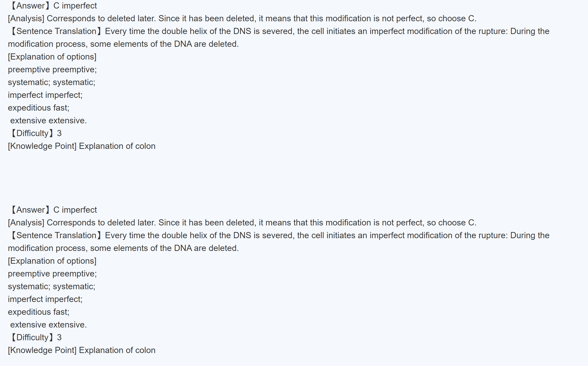
Task: Click the lower "[Knowledge Point] Explanation of colon" line
Action: point(81,350)
